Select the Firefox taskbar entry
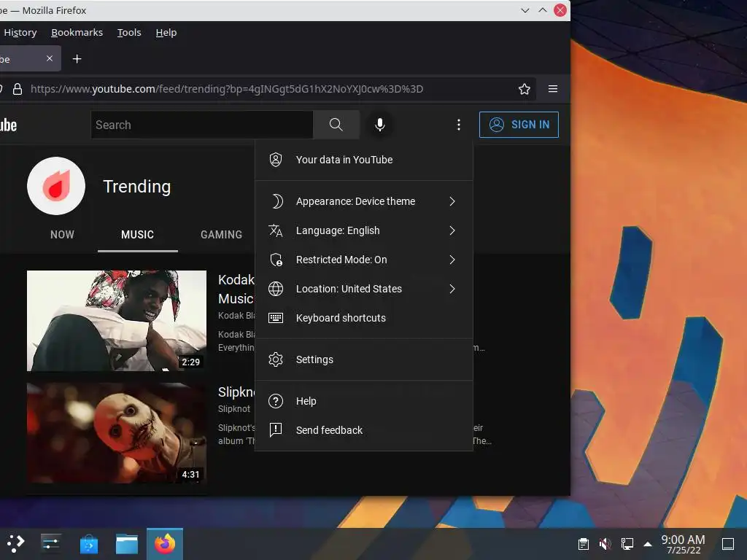747x560 pixels. coord(165,544)
